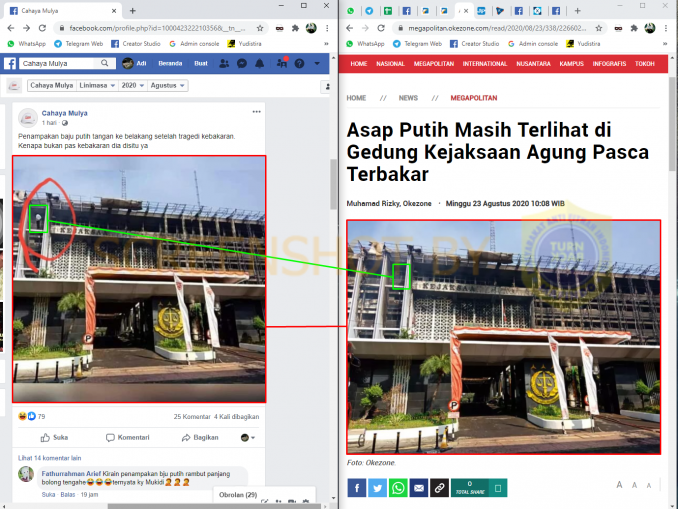
Task: Open the audience selector next to Bagikan
Action: click(248, 438)
